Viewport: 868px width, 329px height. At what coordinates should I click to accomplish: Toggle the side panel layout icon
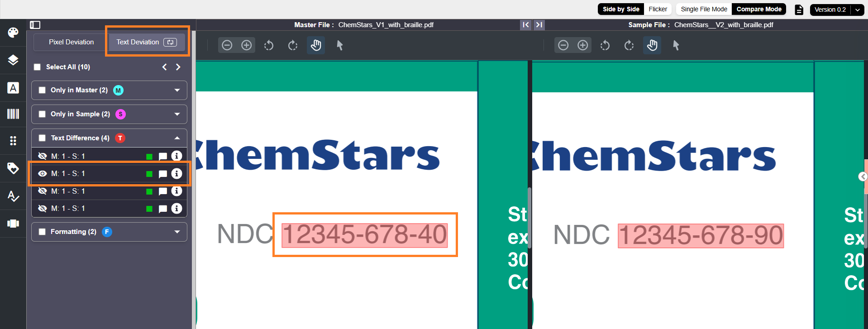(35, 25)
